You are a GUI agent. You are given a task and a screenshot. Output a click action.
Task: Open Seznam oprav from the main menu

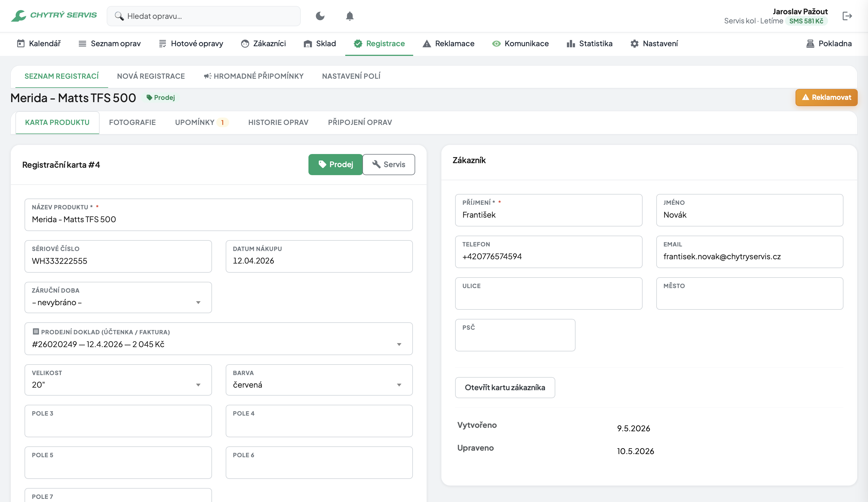[110, 43]
